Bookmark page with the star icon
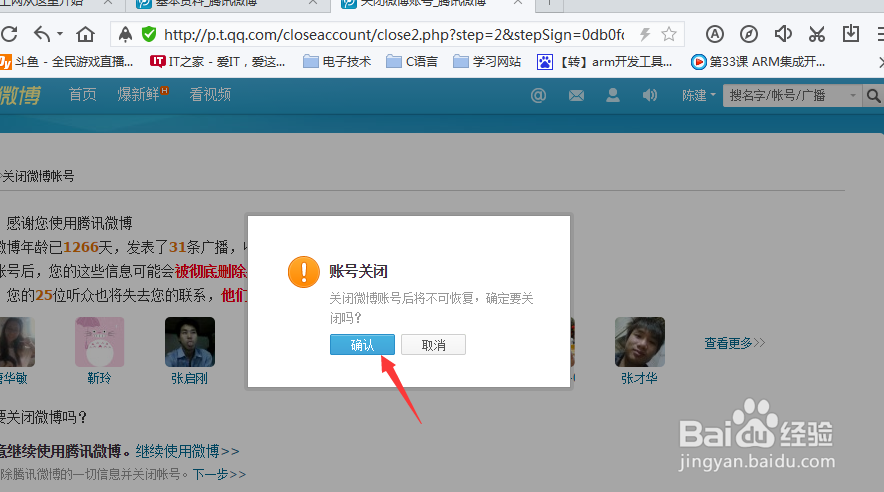884x492 pixels. click(x=669, y=34)
